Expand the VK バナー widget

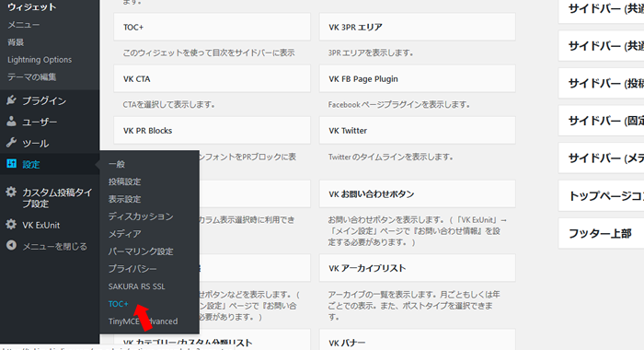tap(418, 340)
